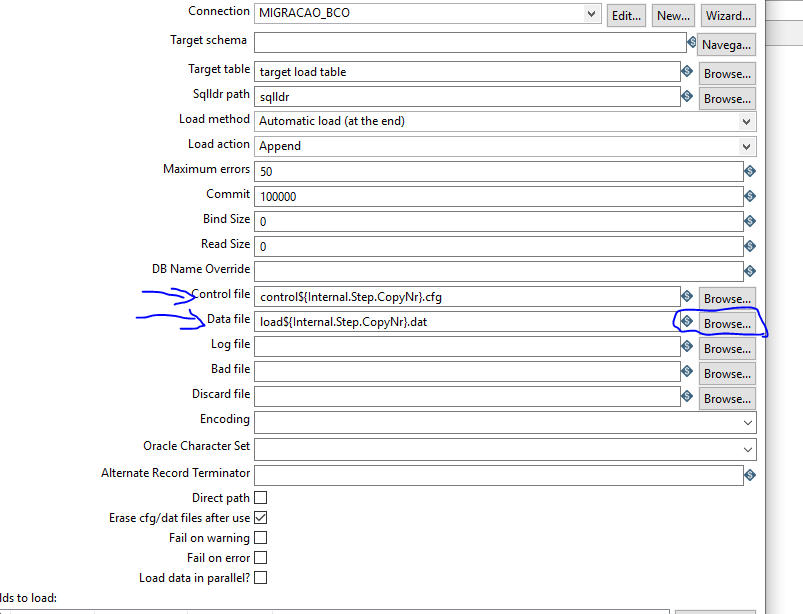Click the variable icon for Alternate Record Terminator
Image resolution: width=803 pixels, height=614 pixels.
tap(748, 474)
